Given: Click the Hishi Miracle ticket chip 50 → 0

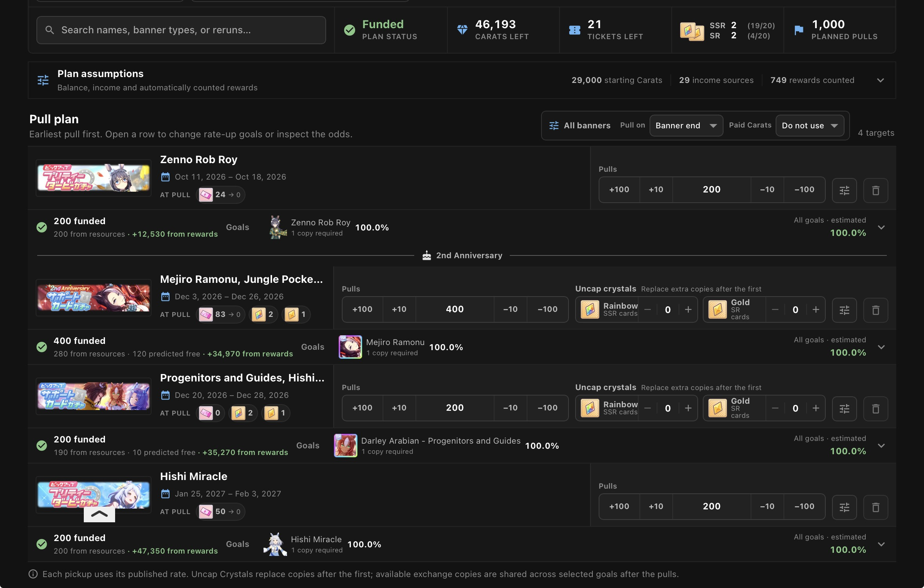Looking at the screenshot, I should pos(220,512).
